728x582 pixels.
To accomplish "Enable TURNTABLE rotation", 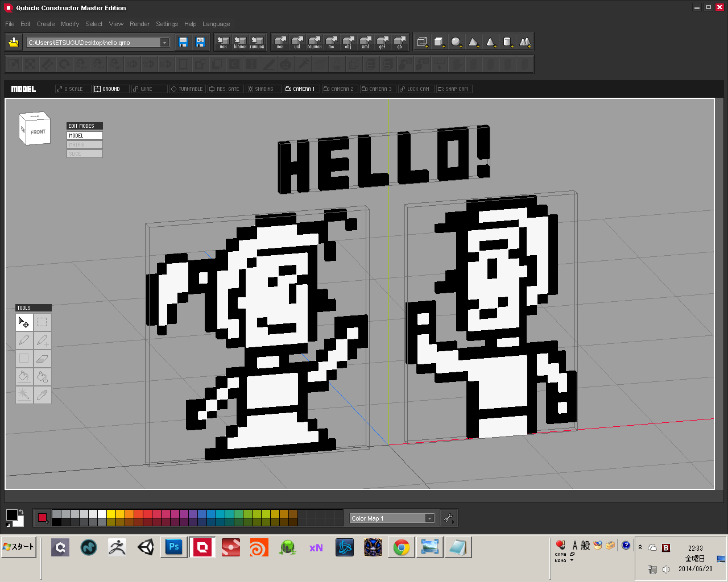I will (x=187, y=89).
